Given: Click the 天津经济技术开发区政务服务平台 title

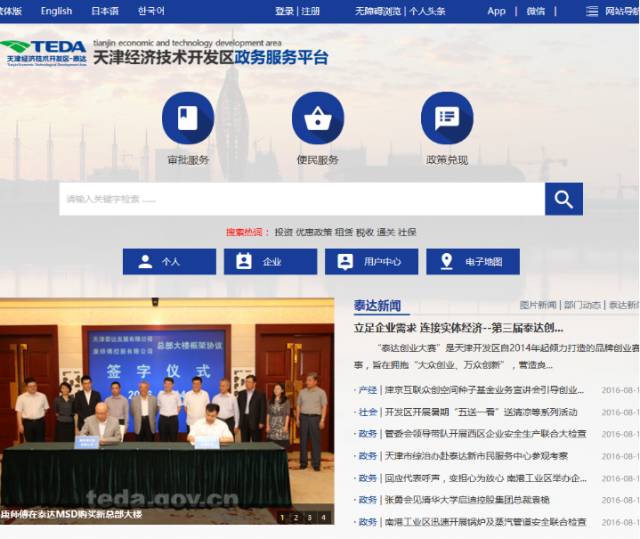Looking at the screenshot, I should coord(211,58).
